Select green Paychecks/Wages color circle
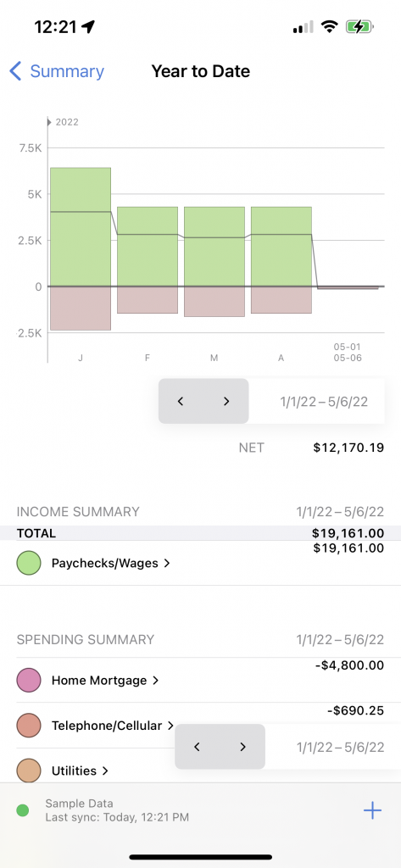 click(x=29, y=563)
